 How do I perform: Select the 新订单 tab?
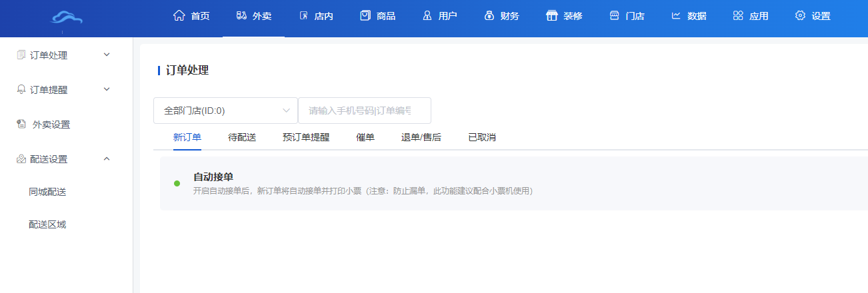point(187,137)
